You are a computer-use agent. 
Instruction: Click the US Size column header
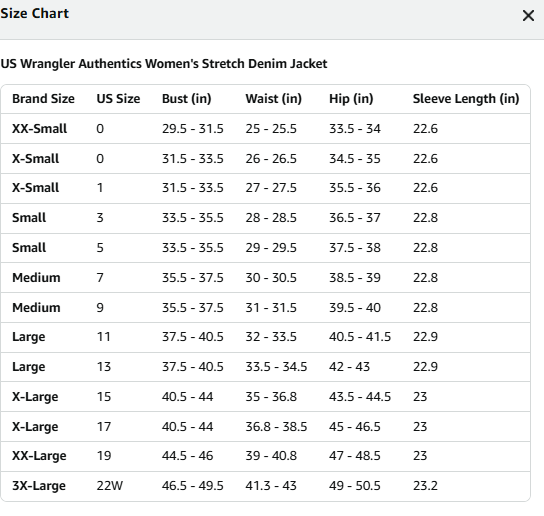(118, 99)
